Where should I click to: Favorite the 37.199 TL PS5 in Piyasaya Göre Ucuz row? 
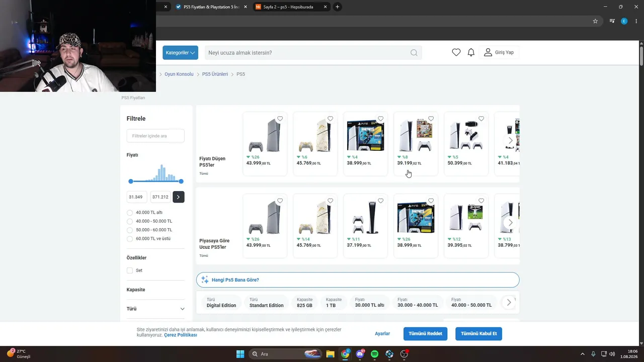tap(381, 201)
